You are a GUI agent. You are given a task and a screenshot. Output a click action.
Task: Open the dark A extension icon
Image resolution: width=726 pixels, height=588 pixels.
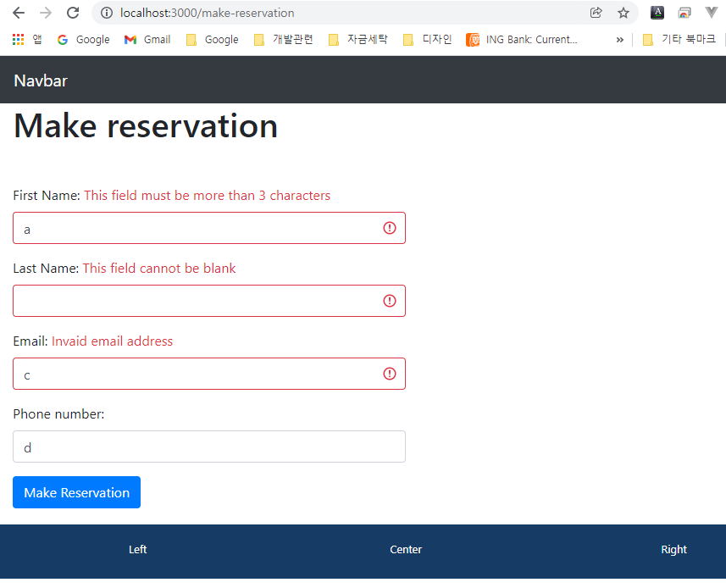tap(657, 13)
